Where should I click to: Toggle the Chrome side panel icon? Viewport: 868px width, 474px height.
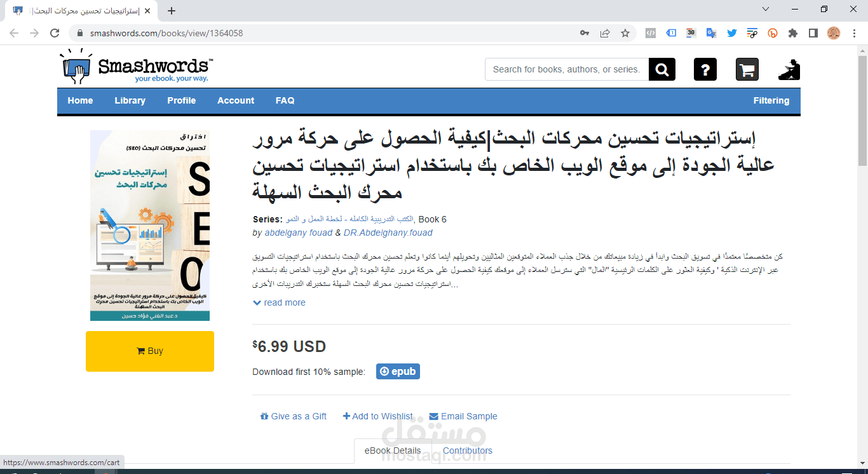pos(813,33)
